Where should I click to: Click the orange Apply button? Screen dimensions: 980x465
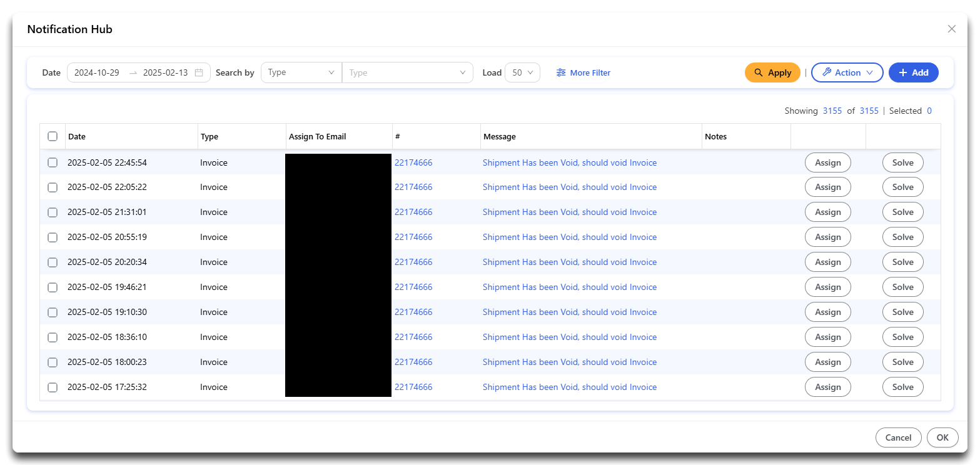pos(772,72)
